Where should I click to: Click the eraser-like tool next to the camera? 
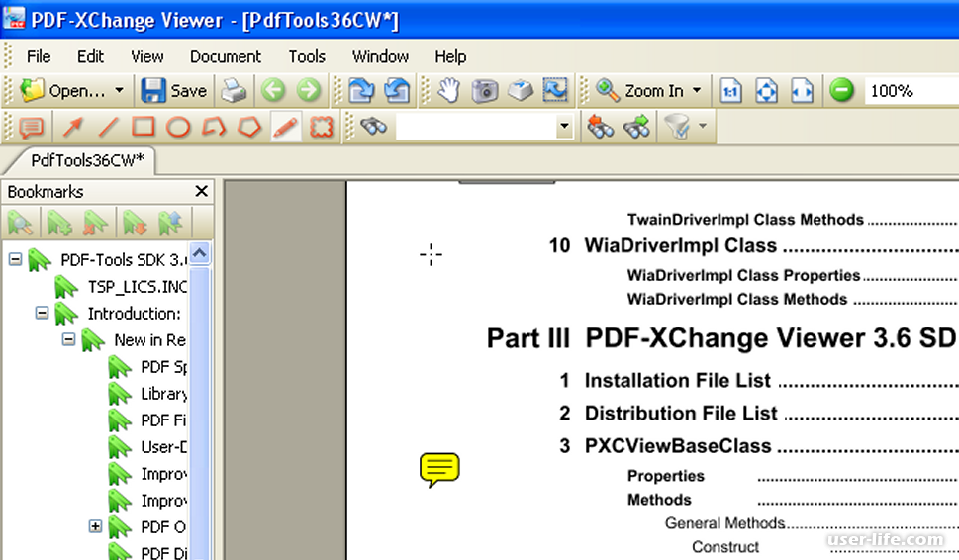click(x=520, y=91)
